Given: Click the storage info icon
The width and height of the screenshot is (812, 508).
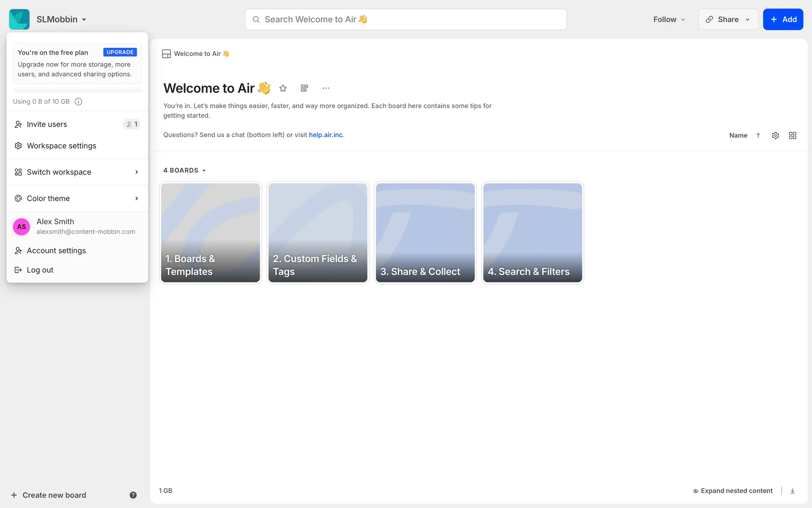Looking at the screenshot, I should pyautogui.click(x=78, y=102).
